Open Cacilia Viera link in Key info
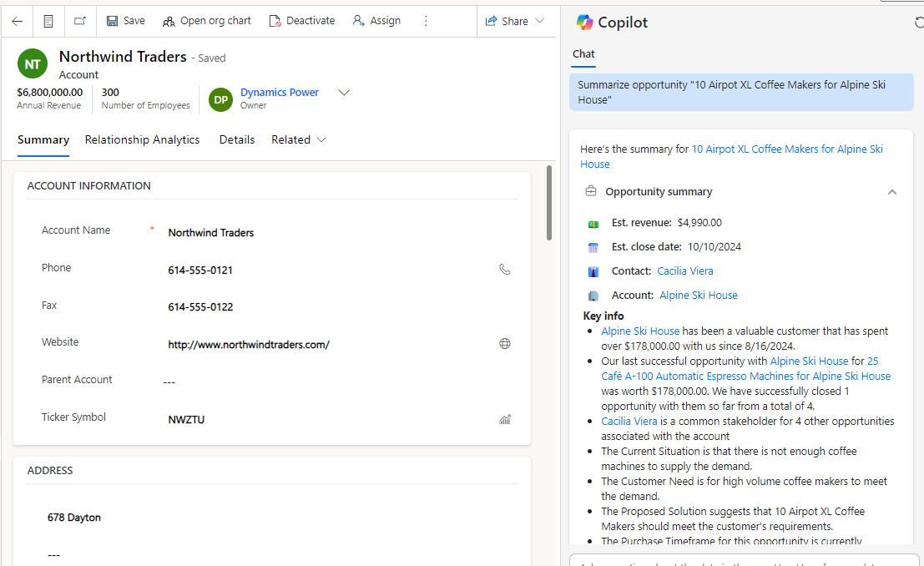This screenshot has height=566, width=924. [629, 421]
